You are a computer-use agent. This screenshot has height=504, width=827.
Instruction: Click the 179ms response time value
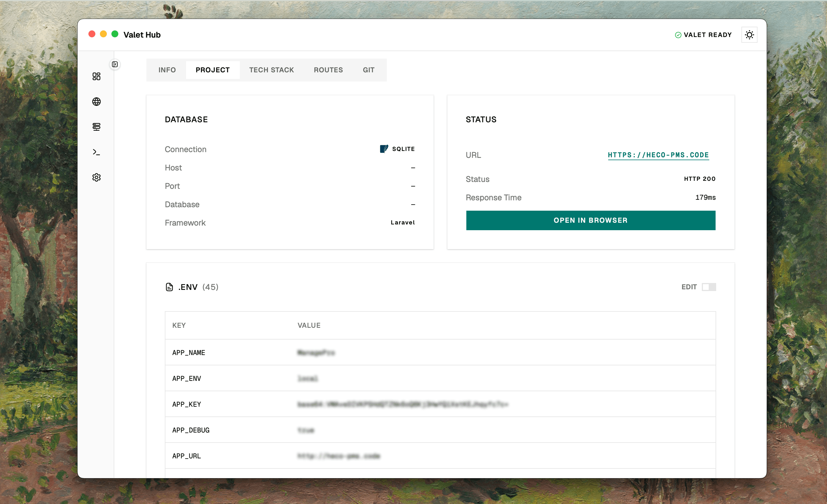pyautogui.click(x=705, y=197)
